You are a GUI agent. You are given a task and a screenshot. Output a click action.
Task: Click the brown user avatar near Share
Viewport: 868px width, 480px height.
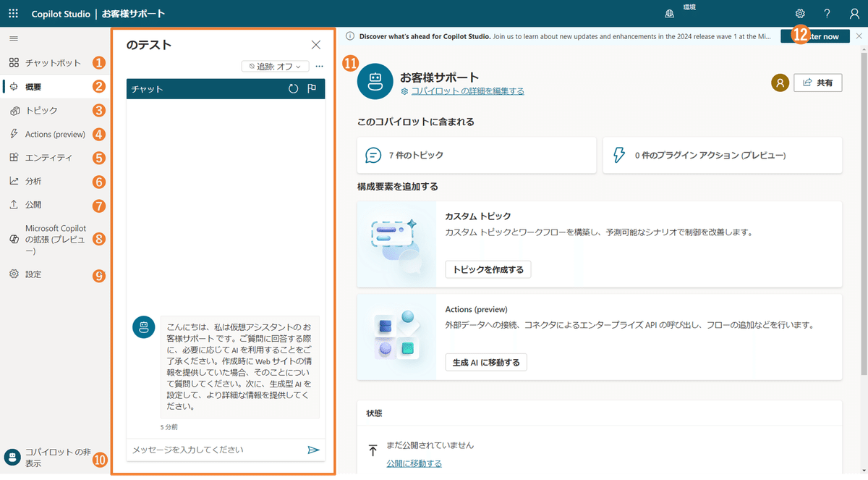[780, 83]
